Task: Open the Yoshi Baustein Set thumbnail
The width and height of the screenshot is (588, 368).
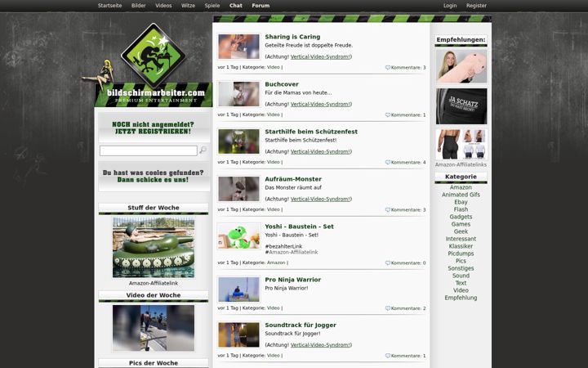Action: coord(238,236)
